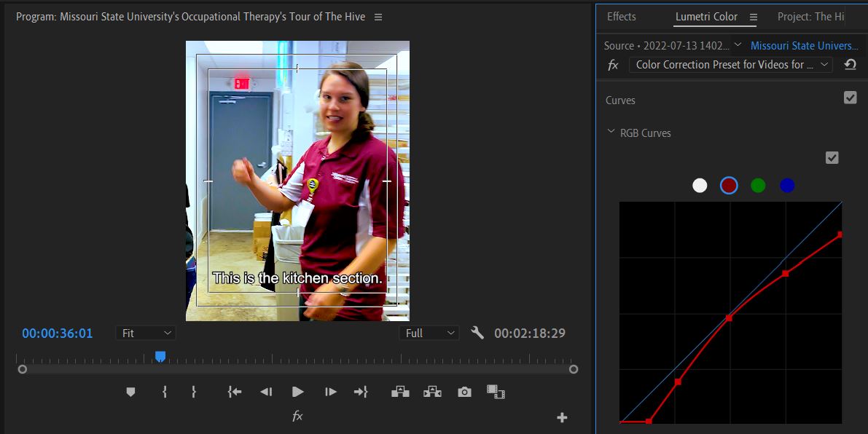Open the Lumetri Color panel menu
This screenshot has height=434, width=868.
(754, 17)
